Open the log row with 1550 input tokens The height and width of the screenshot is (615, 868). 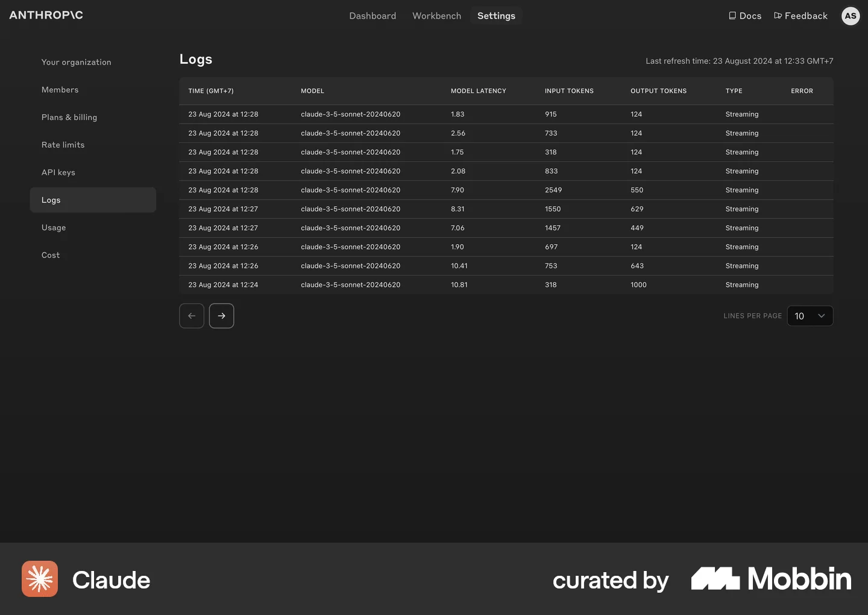pos(506,209)
